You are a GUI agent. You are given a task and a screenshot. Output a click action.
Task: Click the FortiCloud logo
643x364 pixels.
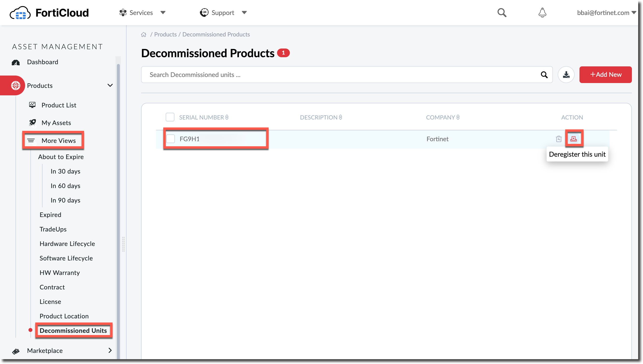pos(49,13)
